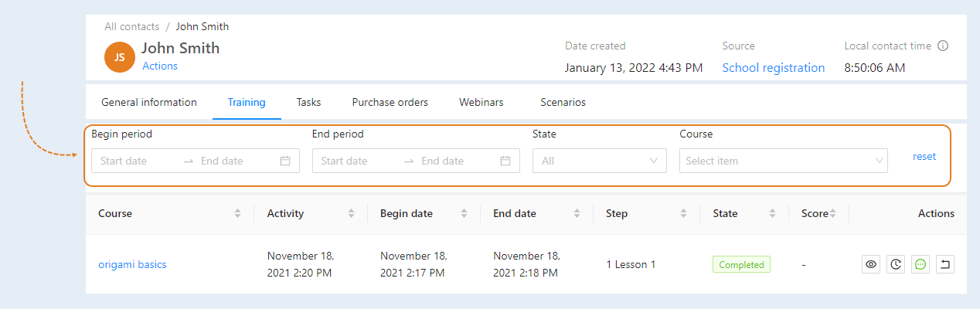This screenshot has width=980, height=309.
Task: Open the green chat comment icon
Action: coord(920,264)
